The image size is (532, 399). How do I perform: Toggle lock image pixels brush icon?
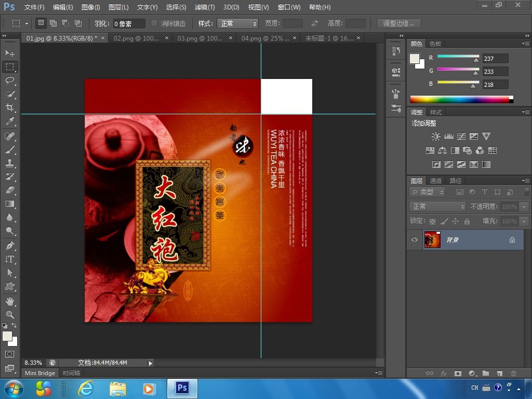coord(444,221)
